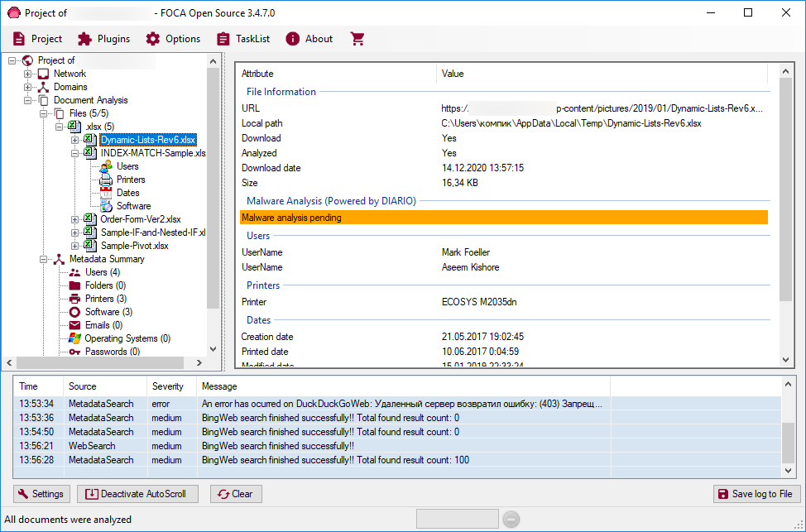The height and width of the screenshot is (532, 806).
Task: Select the '16,34 KB' size value
Action: [x=460, y=183]
